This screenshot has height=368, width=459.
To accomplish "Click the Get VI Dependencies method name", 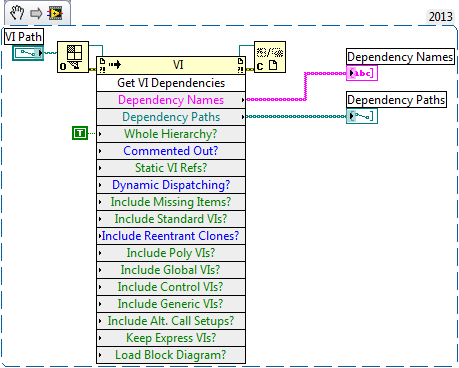I will [171, 83].
